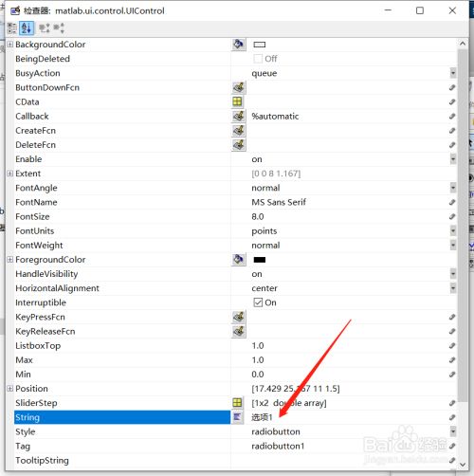Click the vertical scrollbar thumb
This screenshot has width=474, height=476.
[463, 225]
